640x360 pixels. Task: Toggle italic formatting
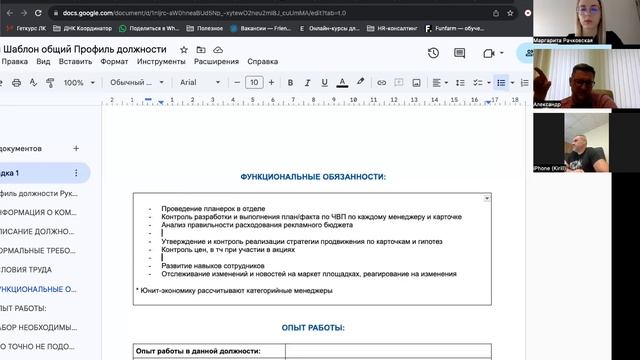pos(307,83)
